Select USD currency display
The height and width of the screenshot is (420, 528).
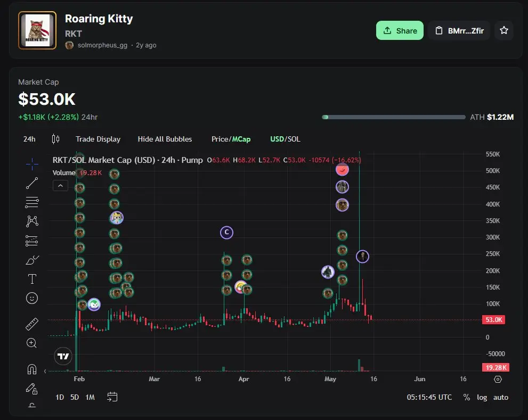point(277,139)
